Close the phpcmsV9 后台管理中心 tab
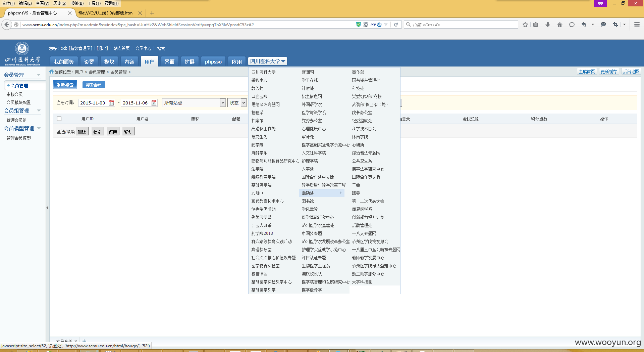Screen dimensions: 644x352 70,13
